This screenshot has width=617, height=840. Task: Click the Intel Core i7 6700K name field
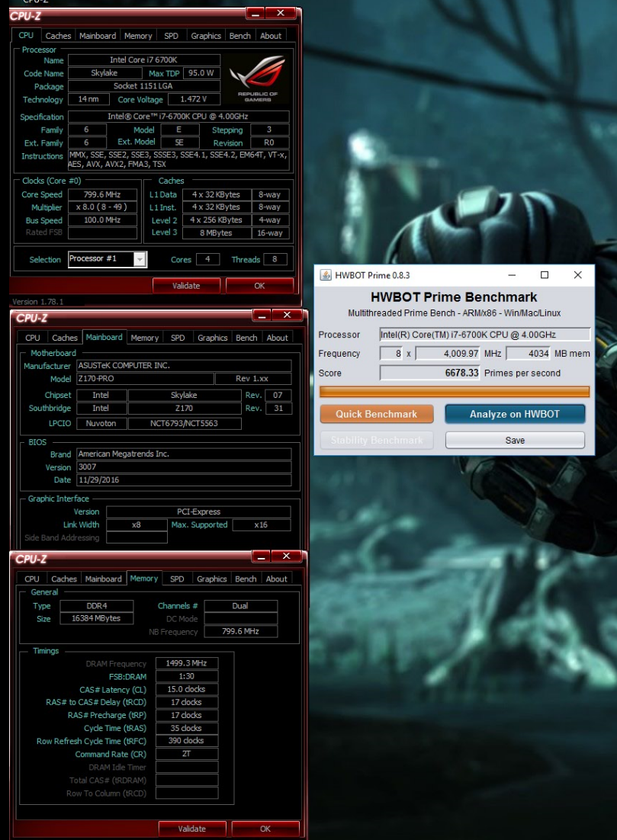tap(143, 60)
